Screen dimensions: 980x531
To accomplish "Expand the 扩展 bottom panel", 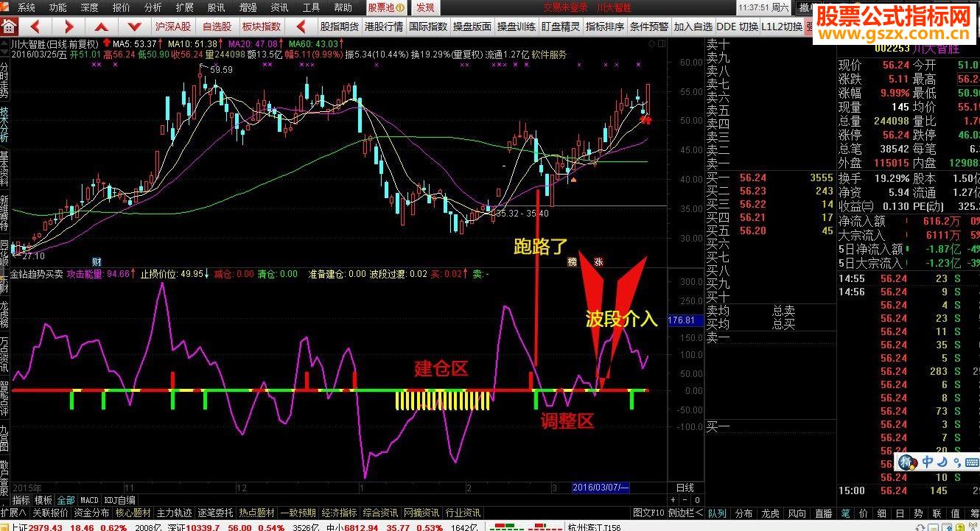I will [x=14, y=513].
